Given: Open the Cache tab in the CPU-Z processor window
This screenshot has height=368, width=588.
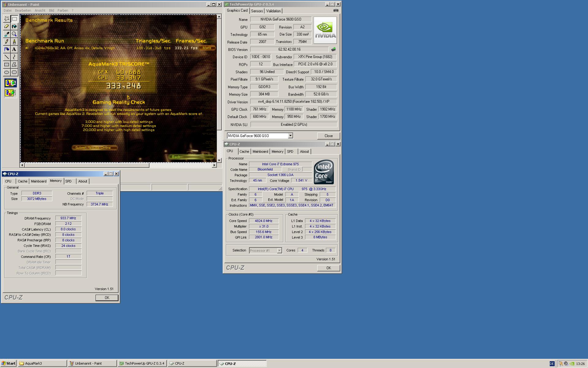Looking at the screenshot, I should pos(244,151).
